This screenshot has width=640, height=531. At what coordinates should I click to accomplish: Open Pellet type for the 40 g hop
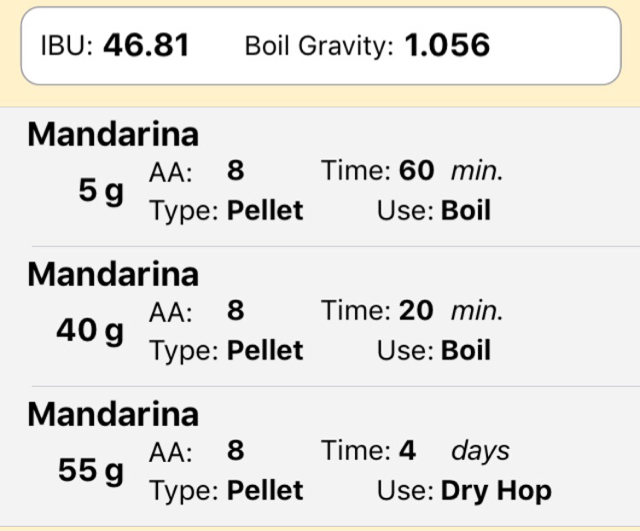pos(265,351)
